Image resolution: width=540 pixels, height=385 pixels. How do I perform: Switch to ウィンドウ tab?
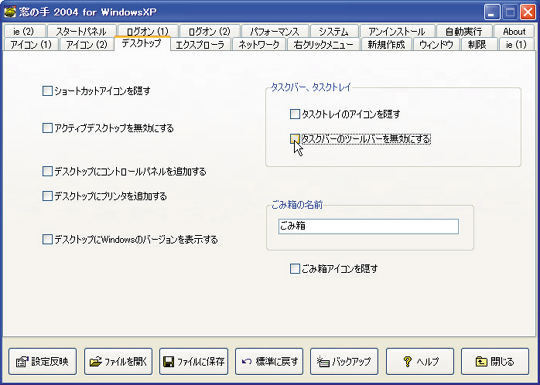[436, 45]
